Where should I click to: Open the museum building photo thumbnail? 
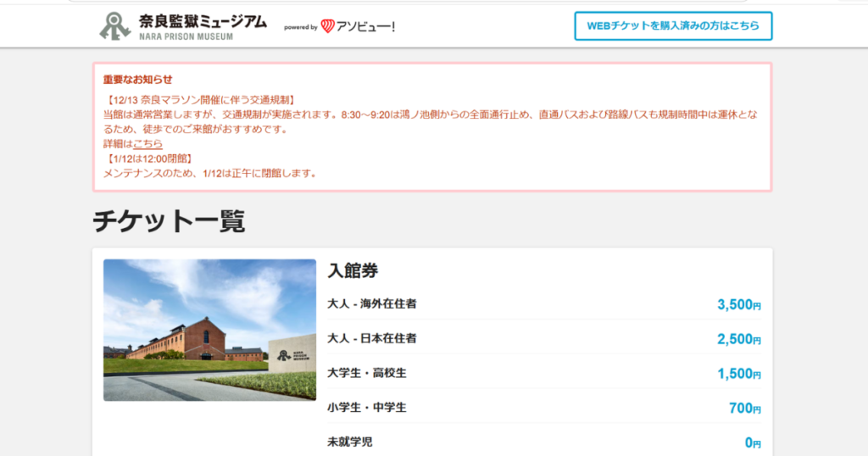[210, 330]
